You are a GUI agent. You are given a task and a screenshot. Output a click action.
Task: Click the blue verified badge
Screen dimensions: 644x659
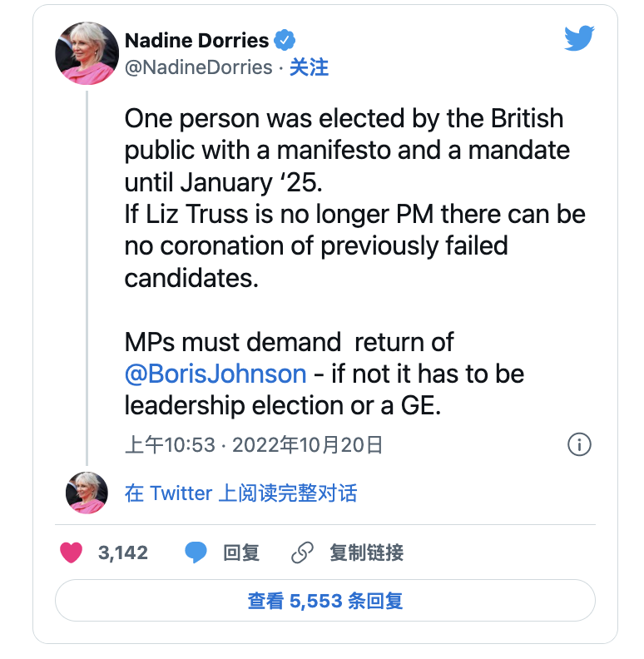click(285, 40)
